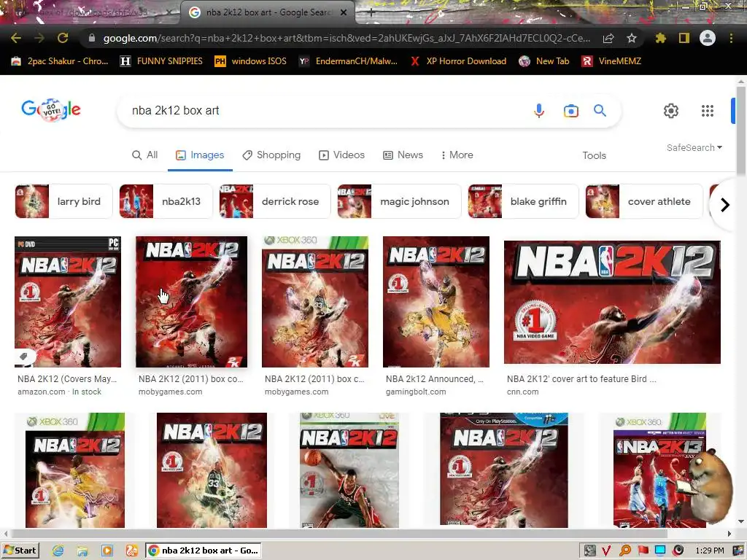Filter by derrick rose chip
Image resolution: width=747 pixels, height=560 pixels.
click(275, 201)
